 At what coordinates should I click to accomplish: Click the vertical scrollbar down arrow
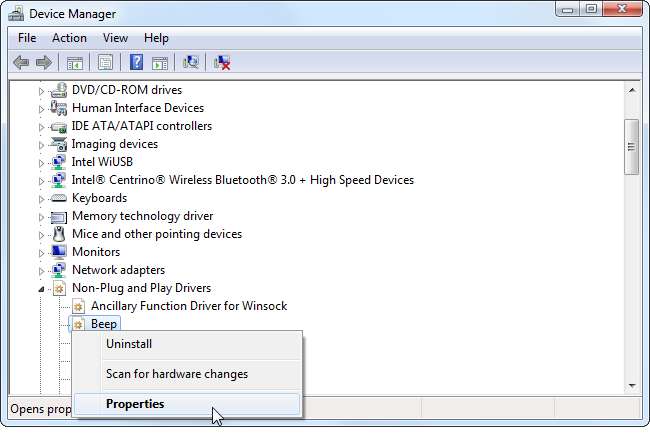point(631,386)
